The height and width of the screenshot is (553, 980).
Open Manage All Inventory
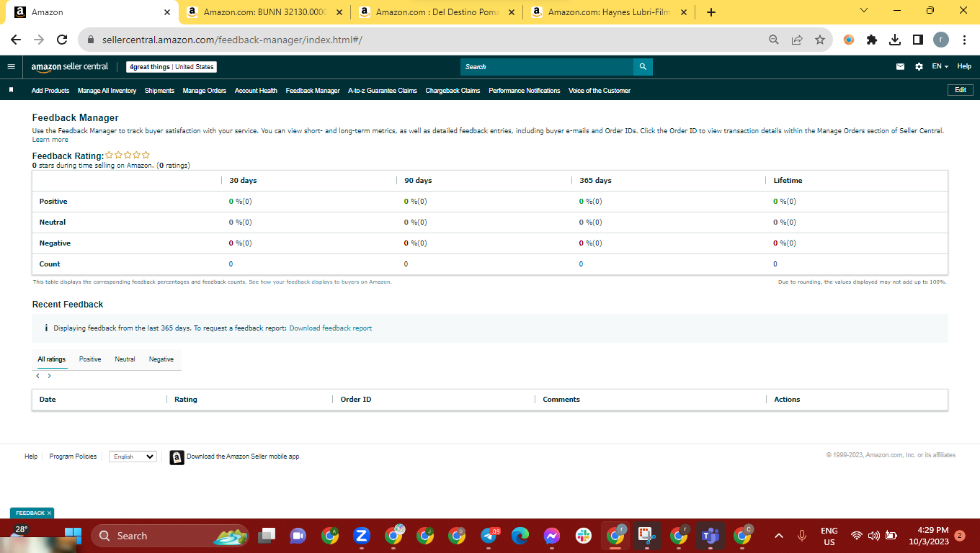[107, 91]
